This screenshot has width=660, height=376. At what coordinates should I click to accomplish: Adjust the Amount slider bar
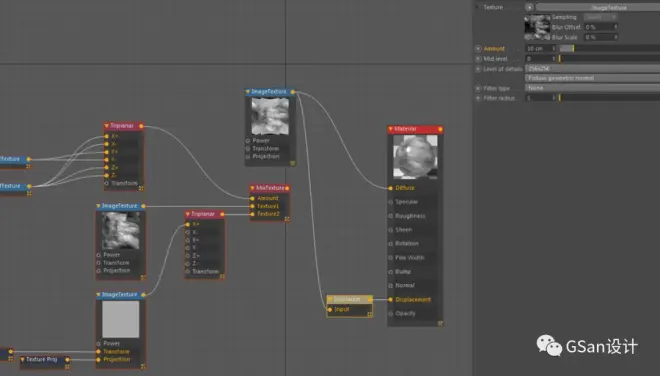click(x=609, y=48)
